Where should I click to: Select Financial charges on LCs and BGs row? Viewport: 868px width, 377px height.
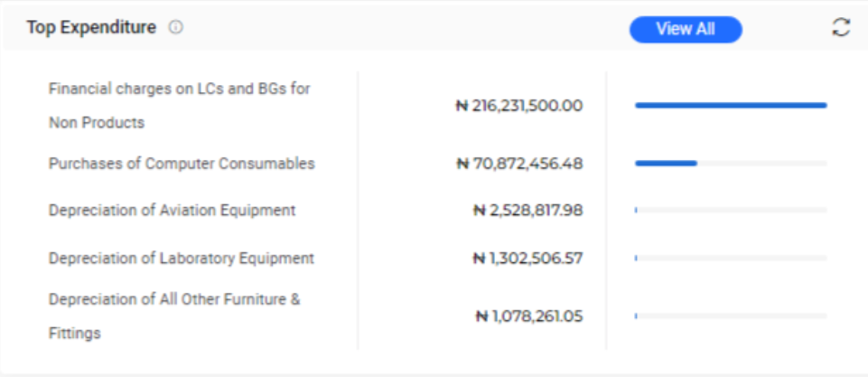(180, 106)
